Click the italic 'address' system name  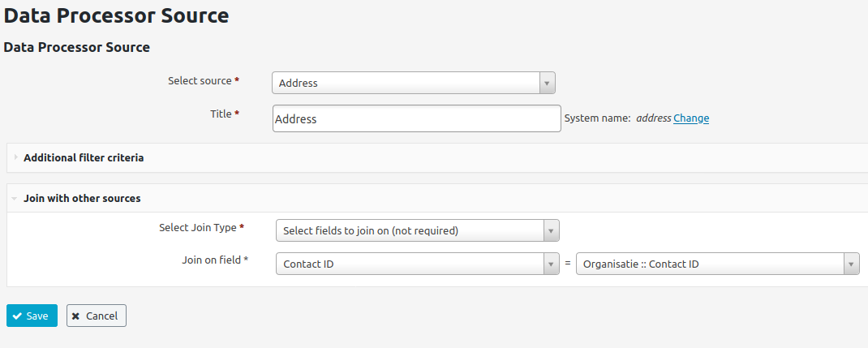coord(654,118)
